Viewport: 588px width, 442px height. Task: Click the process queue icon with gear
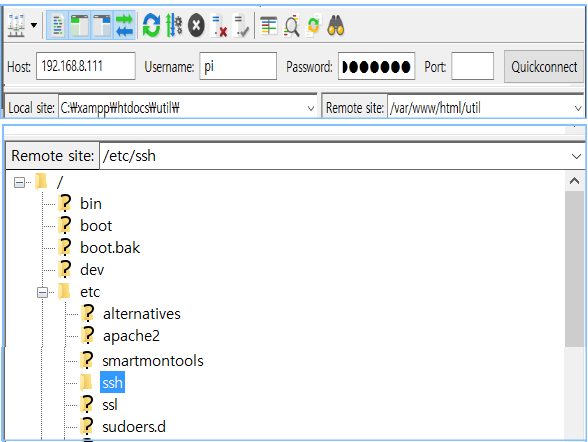pos(174,25)
